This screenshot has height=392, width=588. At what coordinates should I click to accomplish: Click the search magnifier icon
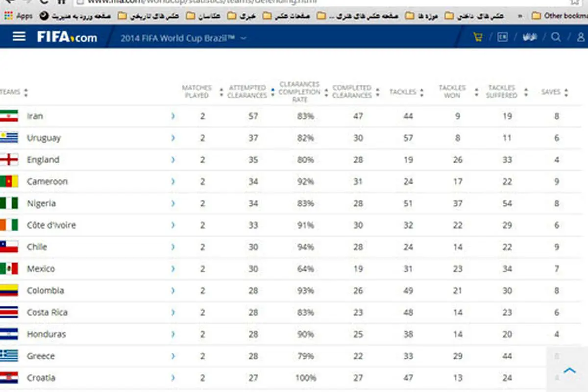pos(556,37)
